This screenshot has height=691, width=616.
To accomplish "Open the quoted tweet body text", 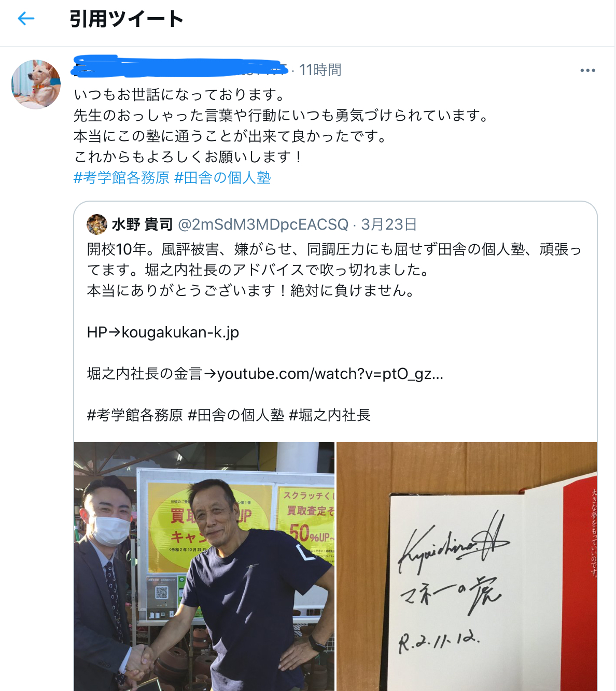I will click(334, 270).
